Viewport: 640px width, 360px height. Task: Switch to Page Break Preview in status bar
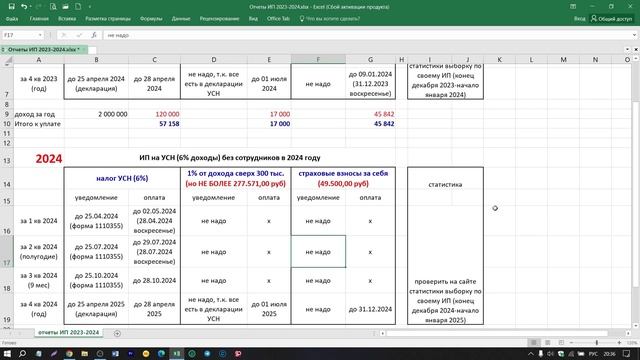pos(562,342)
